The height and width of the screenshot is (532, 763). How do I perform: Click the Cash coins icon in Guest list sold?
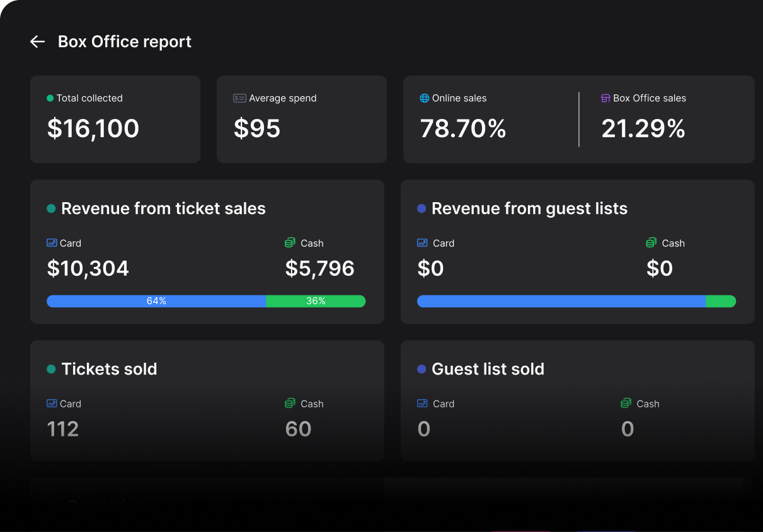tap(626, 404)
